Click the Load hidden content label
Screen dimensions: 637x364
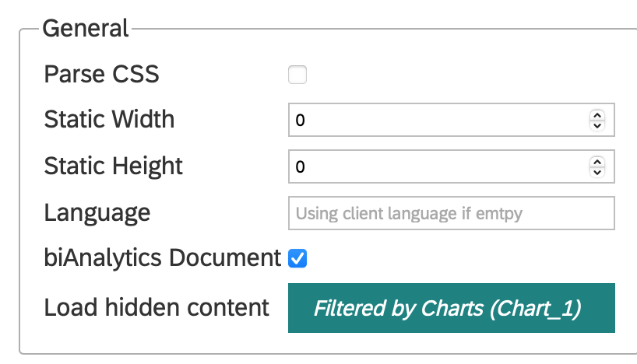pyautogui.click(x=157, y=307)
